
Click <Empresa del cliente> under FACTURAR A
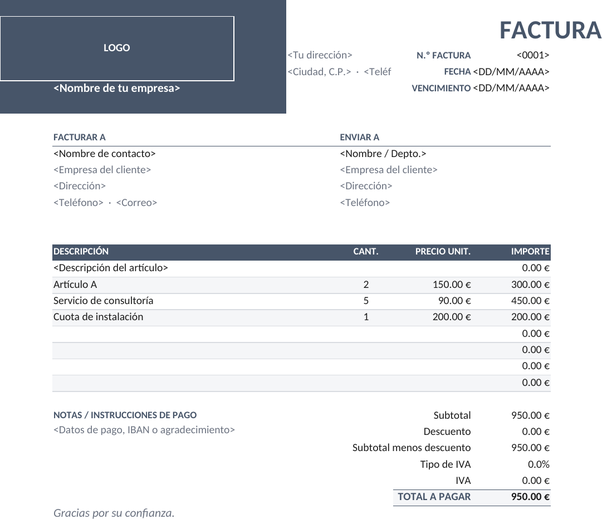102,170
